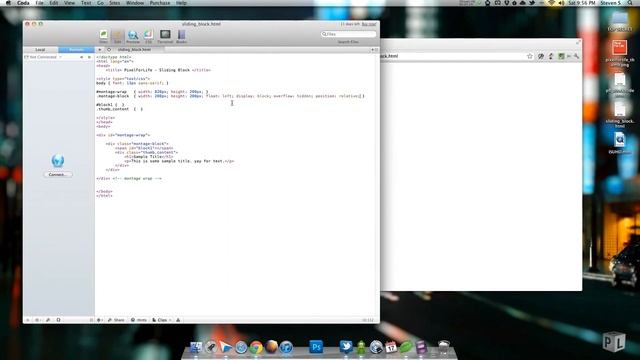Open the Clips dropdown in bottom bar
The width and height of the screenshot is (640, 360).
(x=162, y=320)
